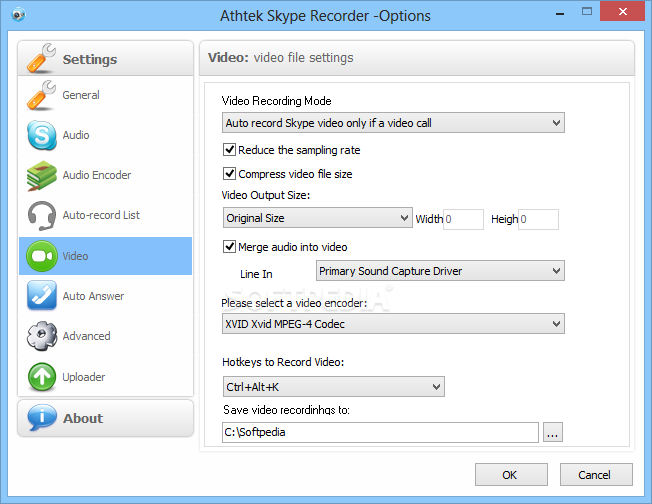Click the 'Hotkeys to Record Video:' label
The image size is (652, 504).
tap(283, 362)
